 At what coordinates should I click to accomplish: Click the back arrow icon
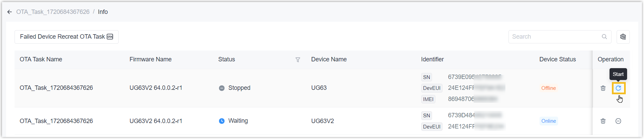pos(9,12)
